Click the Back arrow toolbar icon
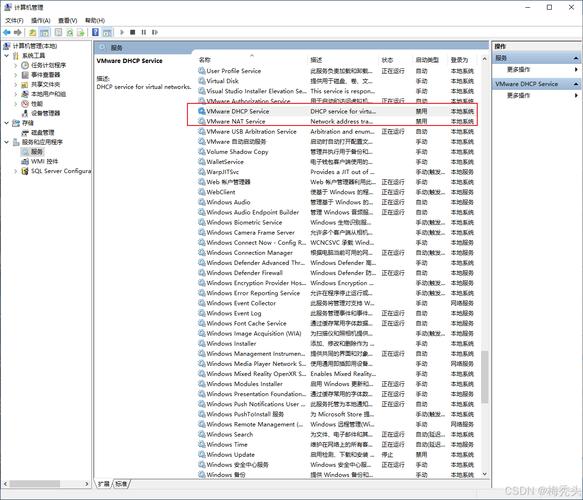This screenshot has width=583, height=500. 7,32
